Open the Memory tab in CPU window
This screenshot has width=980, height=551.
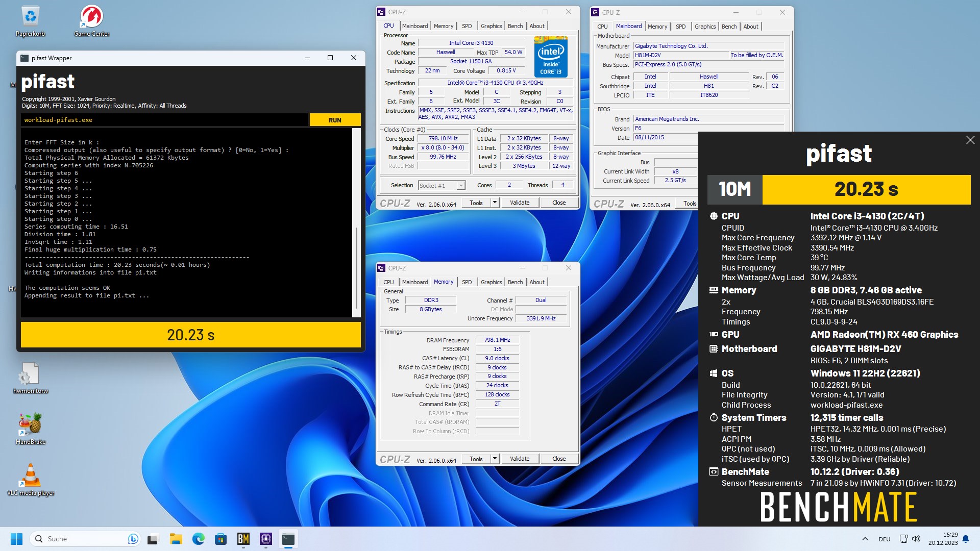[444, 26]
